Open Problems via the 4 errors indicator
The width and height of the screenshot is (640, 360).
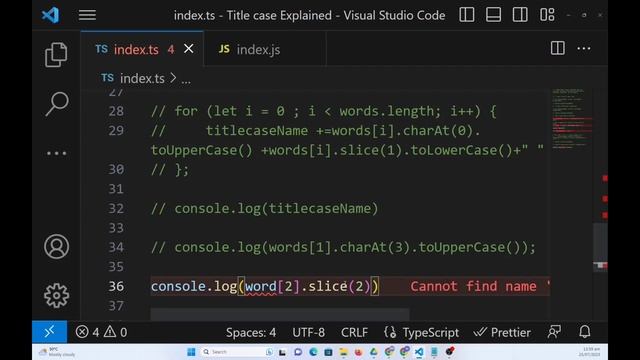coord(87,332)
